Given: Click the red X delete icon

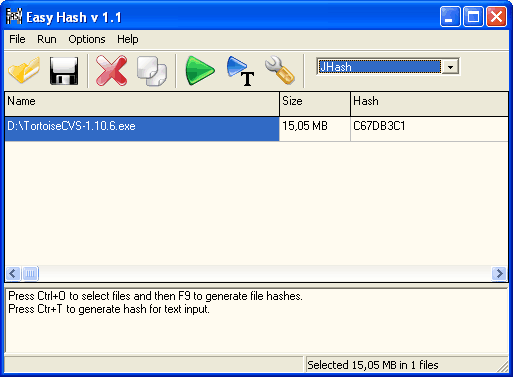Looking at the screenshot, I should (x=111, y=71).
